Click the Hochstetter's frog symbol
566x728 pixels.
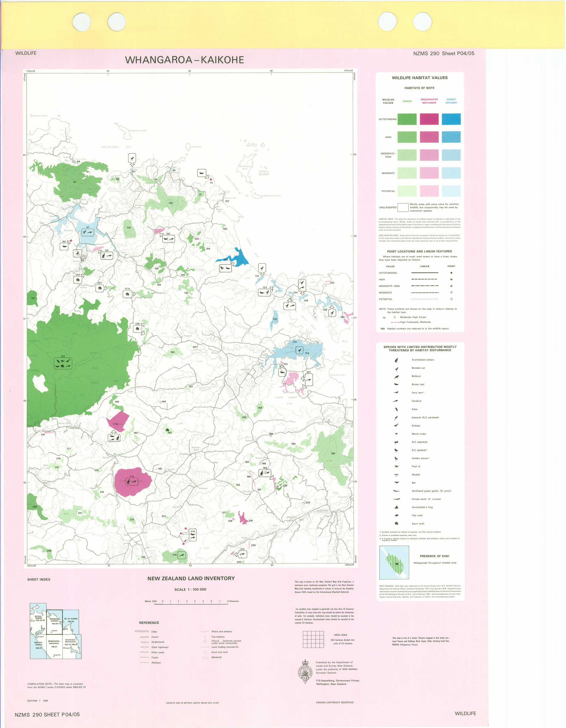click(x=397, y=508)
